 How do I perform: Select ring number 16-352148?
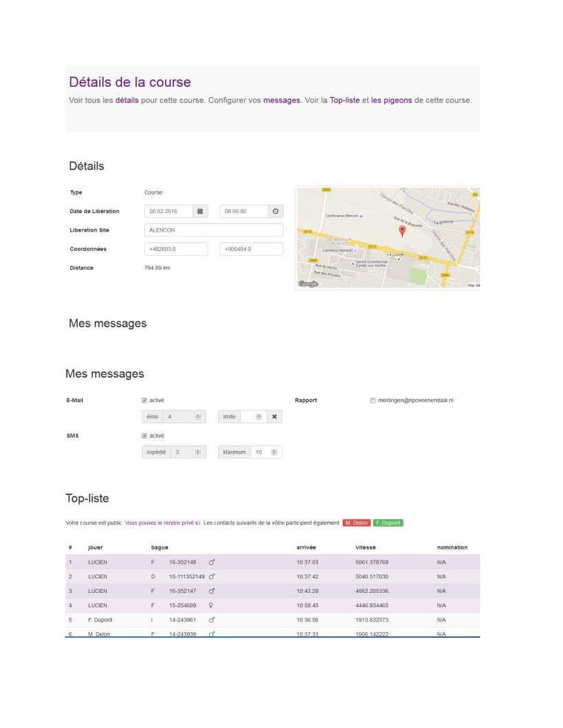[x=183, y=563]
